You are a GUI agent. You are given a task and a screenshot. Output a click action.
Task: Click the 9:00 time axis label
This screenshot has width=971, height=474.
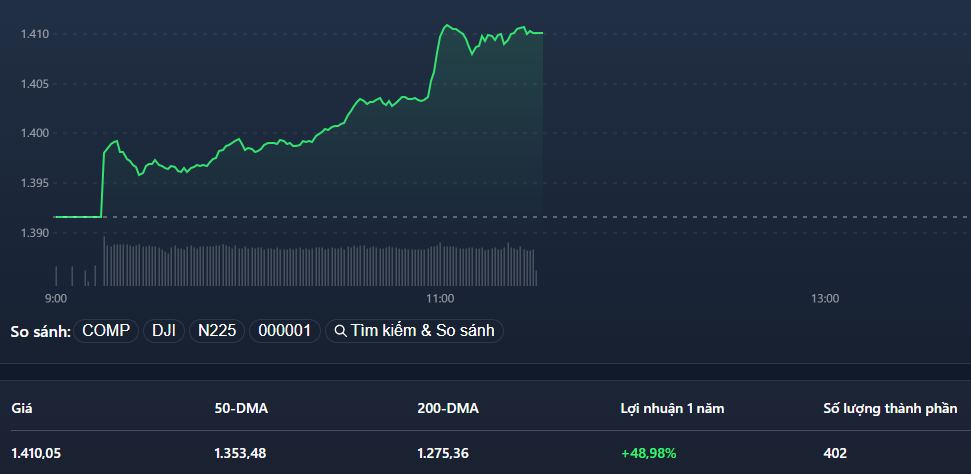pyautogui.click(x=56, y=298)
